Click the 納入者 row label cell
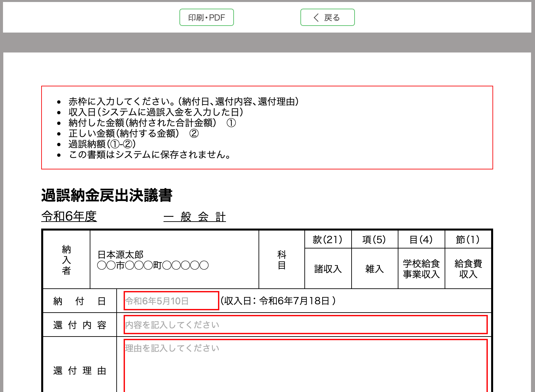The width and height of the screenshot is (535, 392). coord(66,260)
